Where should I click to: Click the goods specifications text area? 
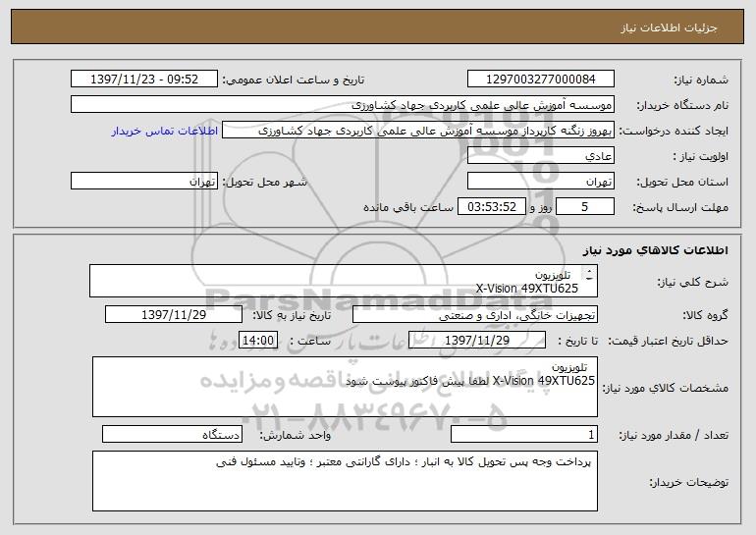coord(345,387)
